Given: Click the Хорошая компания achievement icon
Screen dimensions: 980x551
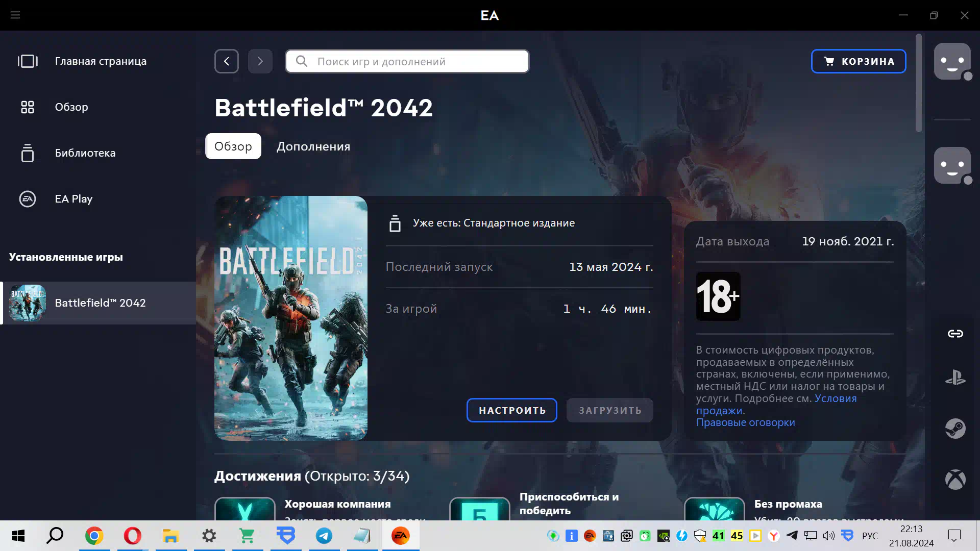Looking at the screenshot, I should click(245, 509).
